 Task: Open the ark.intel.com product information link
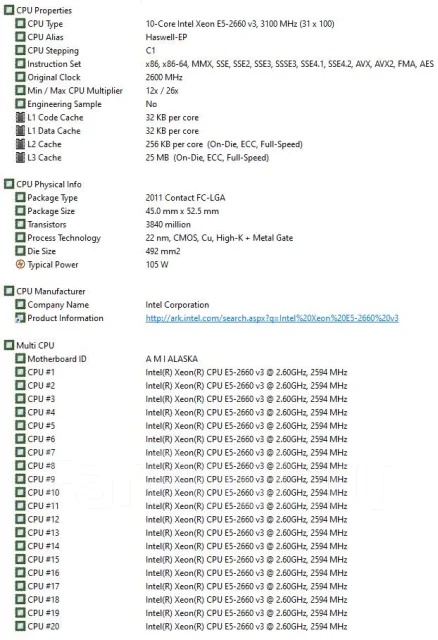pos(272,318)
